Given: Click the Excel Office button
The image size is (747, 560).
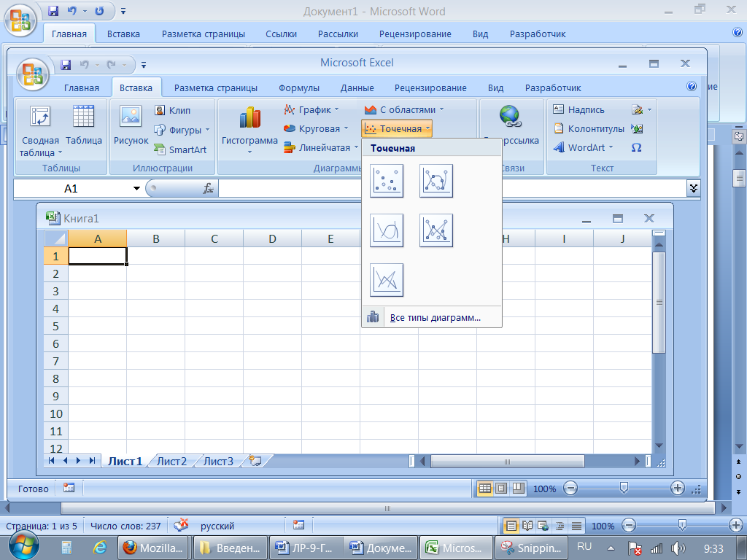Looking at the screenshot, I should point(32,74).
